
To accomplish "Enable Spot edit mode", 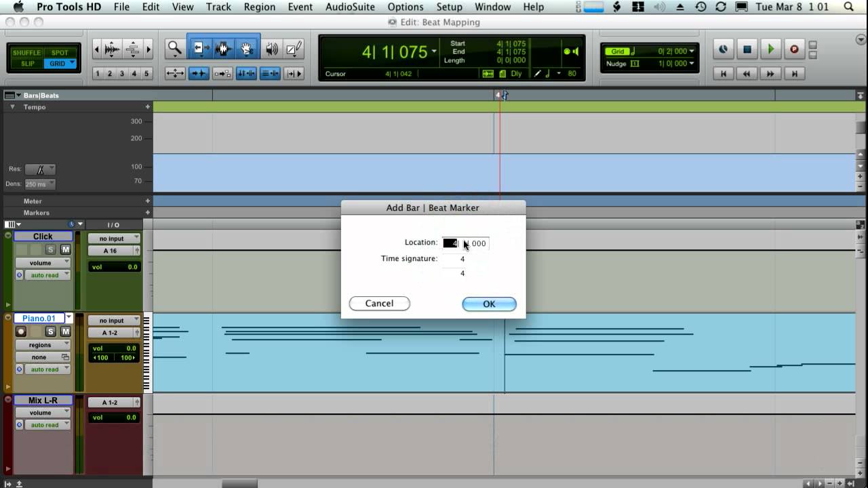I will click(x=60, y=53).
